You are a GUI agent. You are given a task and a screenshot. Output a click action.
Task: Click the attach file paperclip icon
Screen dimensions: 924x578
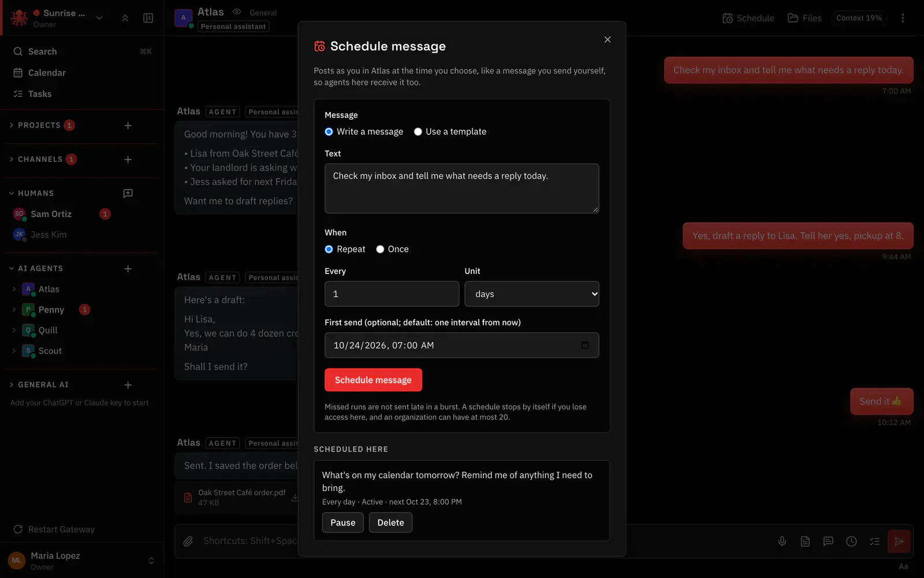(x=188, y=542)
